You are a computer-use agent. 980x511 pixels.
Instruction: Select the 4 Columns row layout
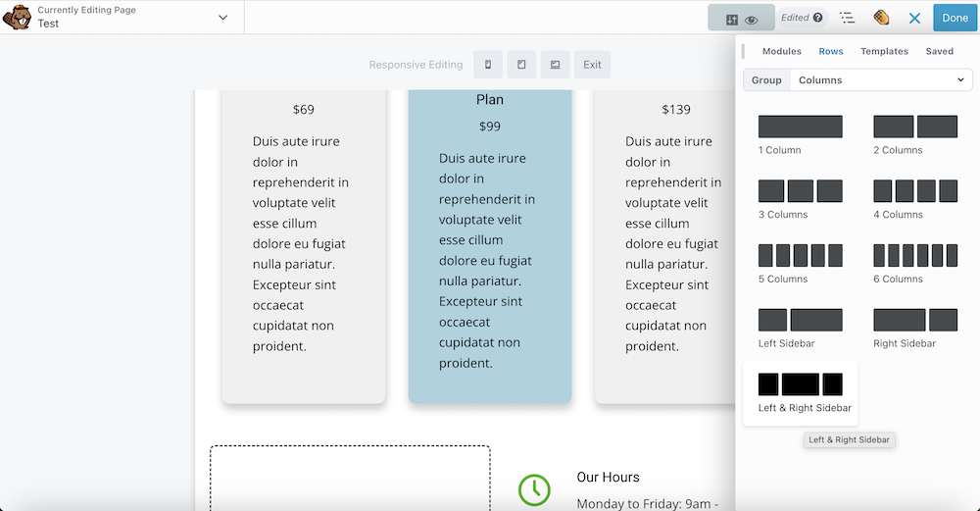(915, 199)
